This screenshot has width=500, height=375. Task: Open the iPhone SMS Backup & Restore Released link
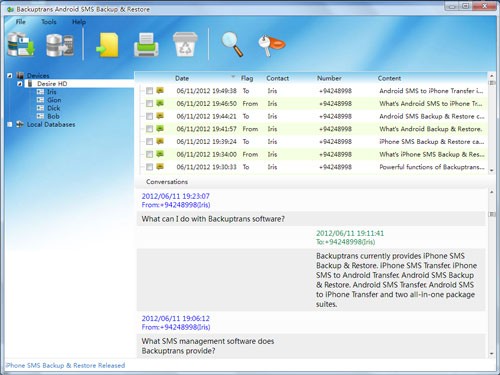point(65,365)
